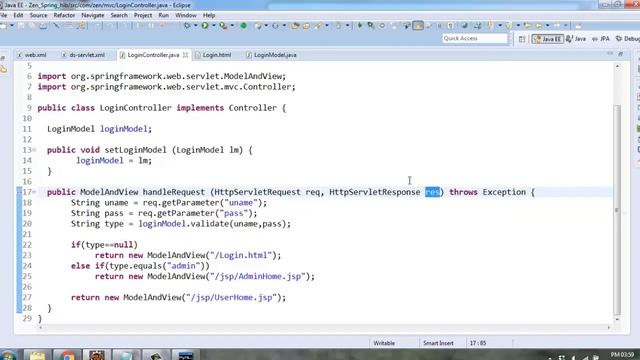
Task: Click the Smart Insert status entry
Action: point(438,343)
